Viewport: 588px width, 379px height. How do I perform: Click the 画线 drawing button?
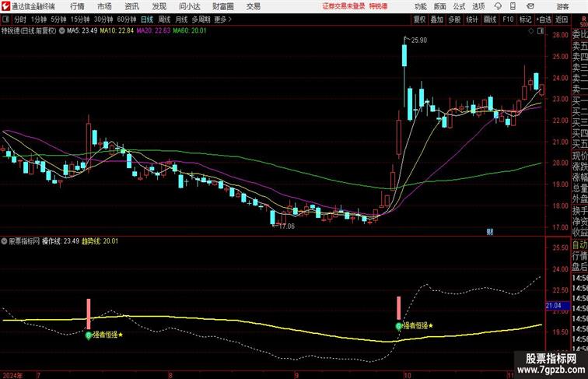(x=489, y=19)
